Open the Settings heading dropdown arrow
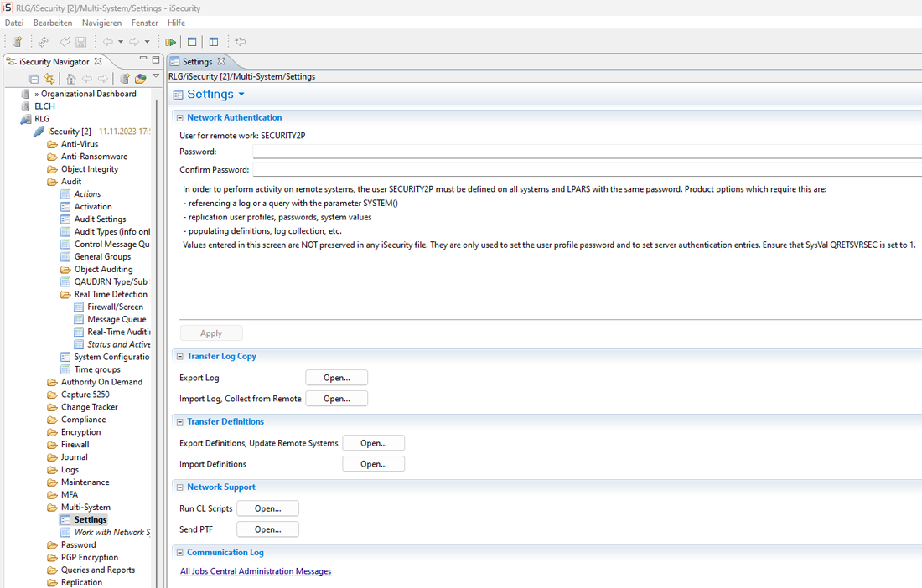This screenshot has width=922, height=588. coord(241,94)
